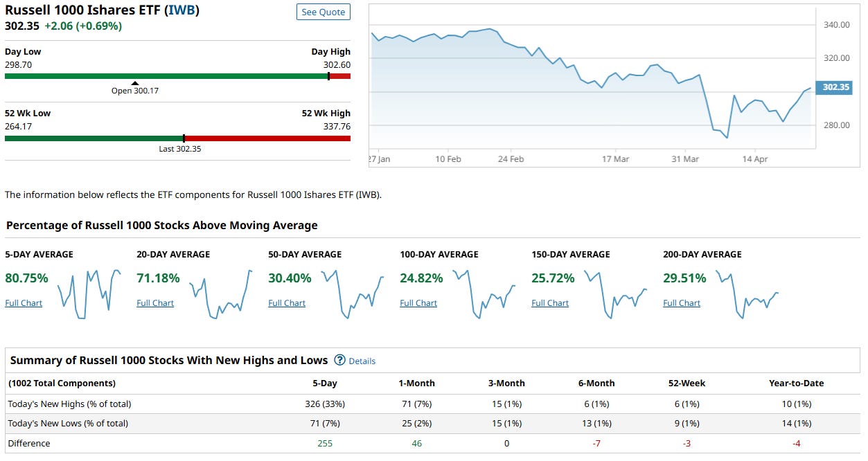Screen dimensions: 868x461
Task: Click the (1002 Total Components) label
Action: pyautogui.click(x=62, y=383)
